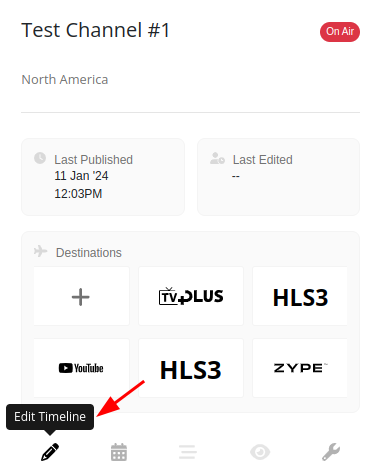Click the list lines icon in bottom bar

(188, 452)
